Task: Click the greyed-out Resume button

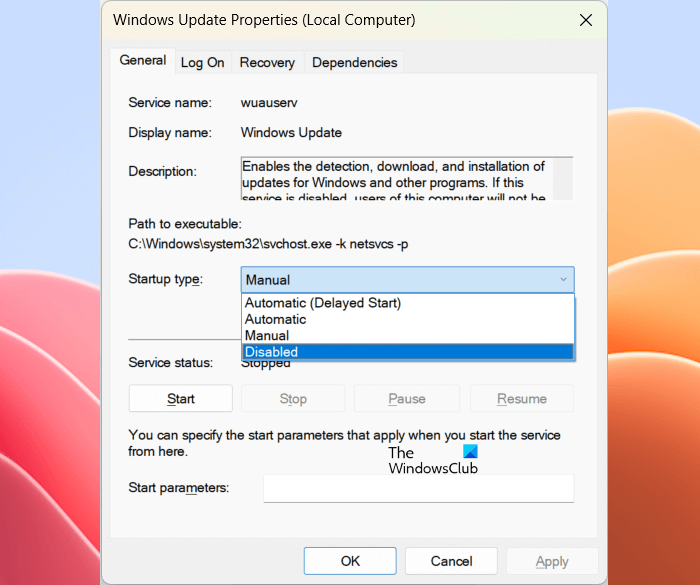Action: pos(522,398)
